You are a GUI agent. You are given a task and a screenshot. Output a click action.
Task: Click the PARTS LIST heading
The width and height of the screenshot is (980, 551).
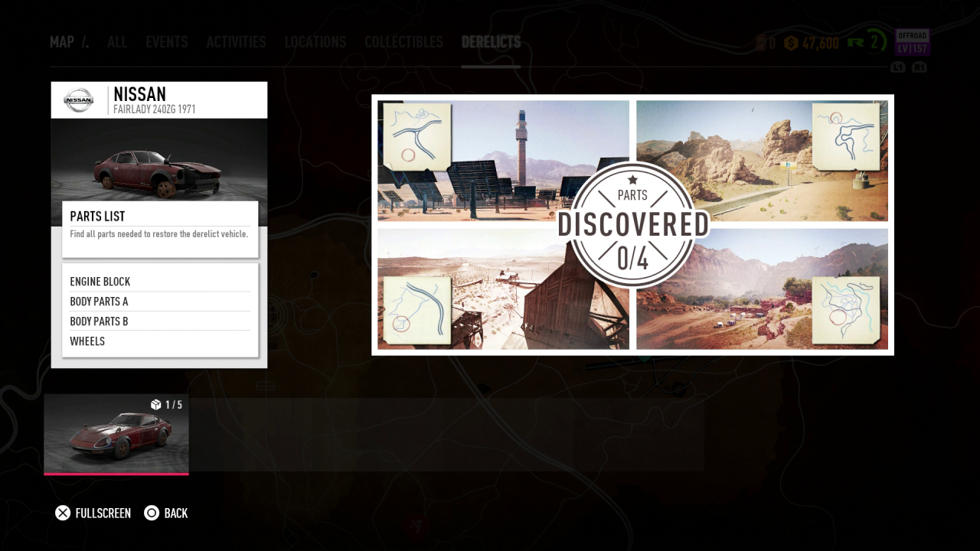click(x=97, y=217)
